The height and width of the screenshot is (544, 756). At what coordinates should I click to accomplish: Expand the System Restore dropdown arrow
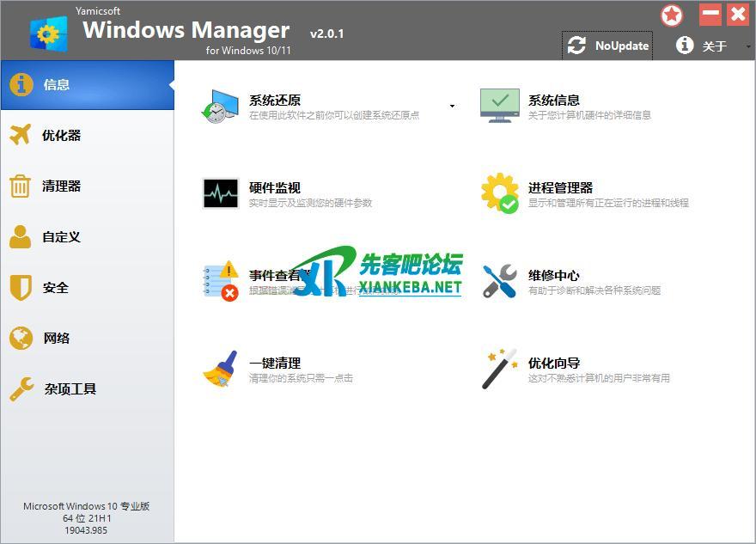(452, 107)
